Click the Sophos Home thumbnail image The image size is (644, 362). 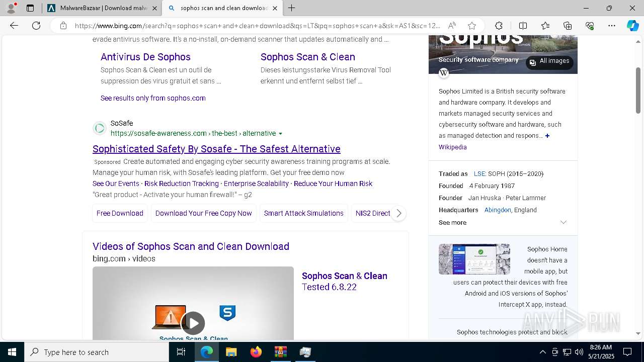[x=474, y=259]
